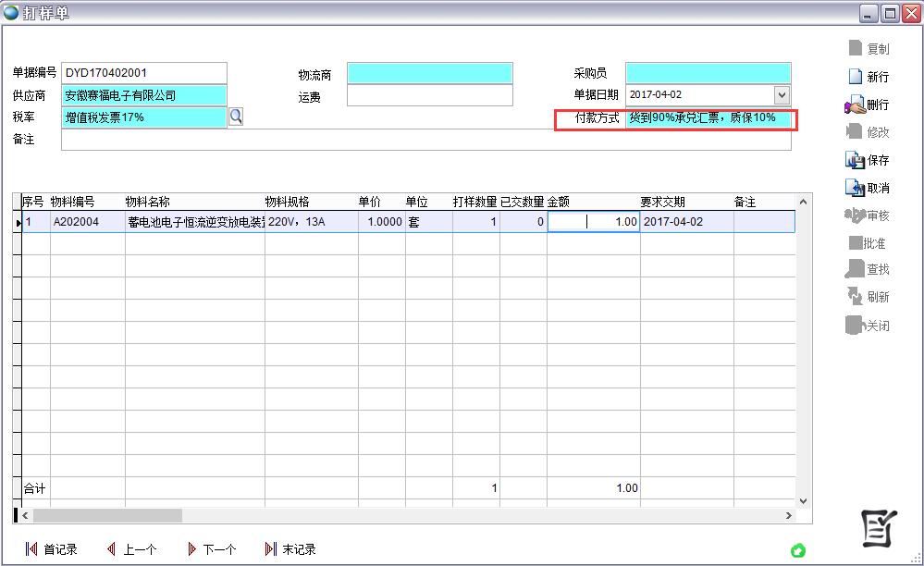This screenshot has height=566, width=924.
Task: Click the green status icon at bottom right
Action: coord(797,551)
